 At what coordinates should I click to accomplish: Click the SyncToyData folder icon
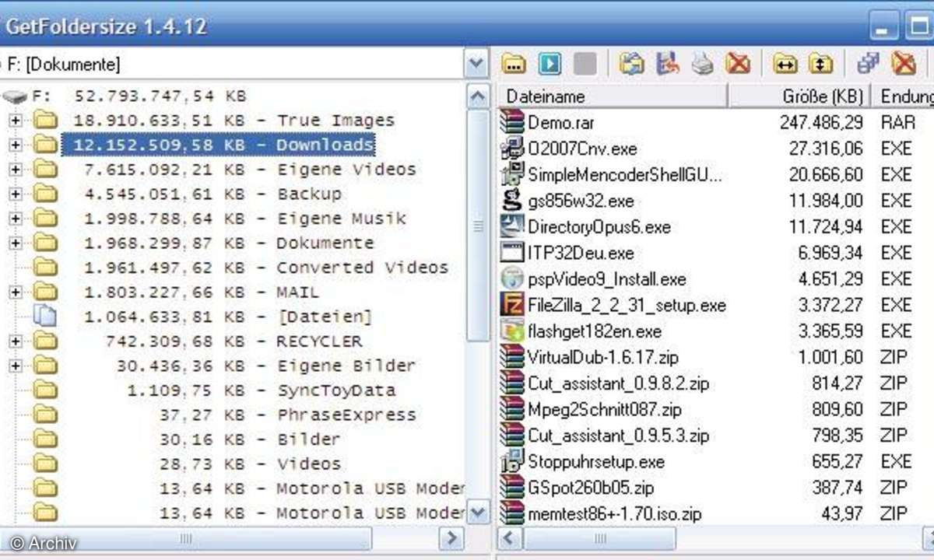point(46,390)
